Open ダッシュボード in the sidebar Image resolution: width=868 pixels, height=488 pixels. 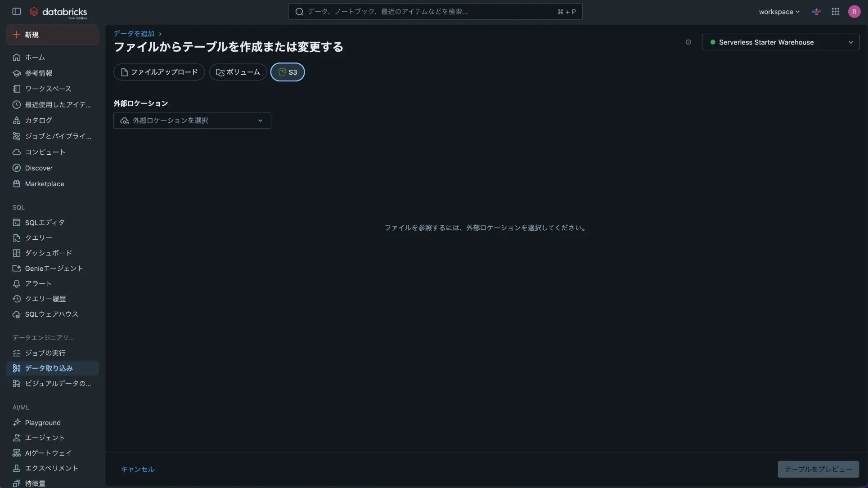[x=53, y=253]
